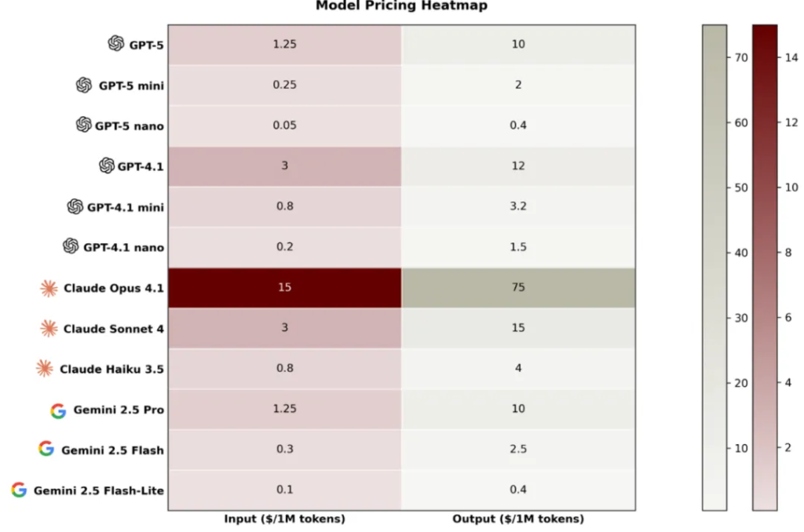
Task: Select the Claude Opus 4.1 output cell showing 75
Action: tap(518, 287)
